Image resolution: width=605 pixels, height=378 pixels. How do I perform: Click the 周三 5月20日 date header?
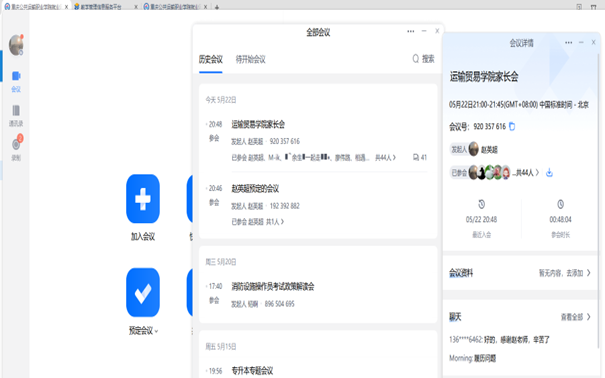(221, 262)
